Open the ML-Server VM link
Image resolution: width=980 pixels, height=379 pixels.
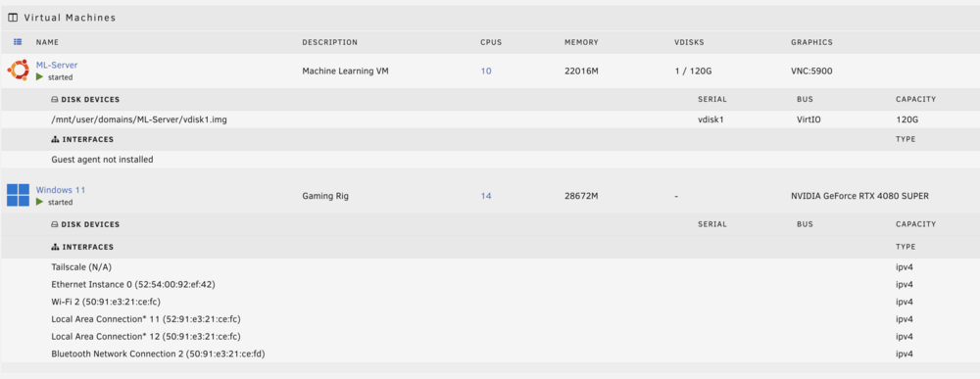[x=57, y=65]
